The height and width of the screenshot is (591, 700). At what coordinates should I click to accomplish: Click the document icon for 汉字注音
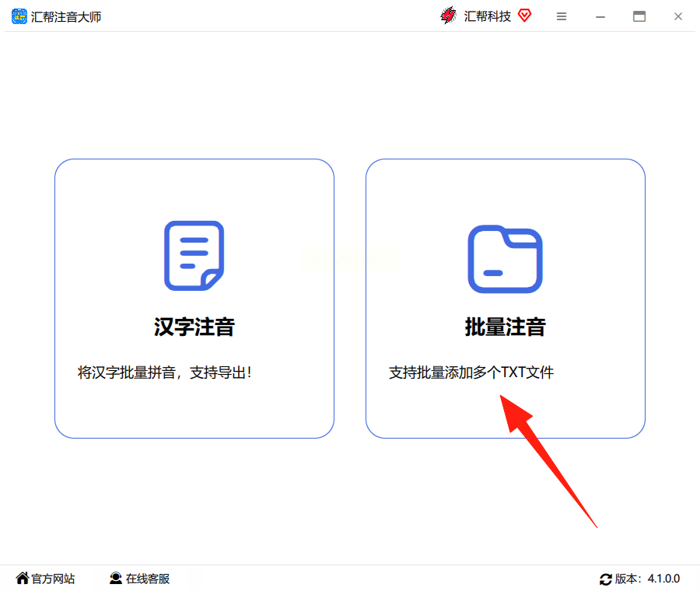194,256
